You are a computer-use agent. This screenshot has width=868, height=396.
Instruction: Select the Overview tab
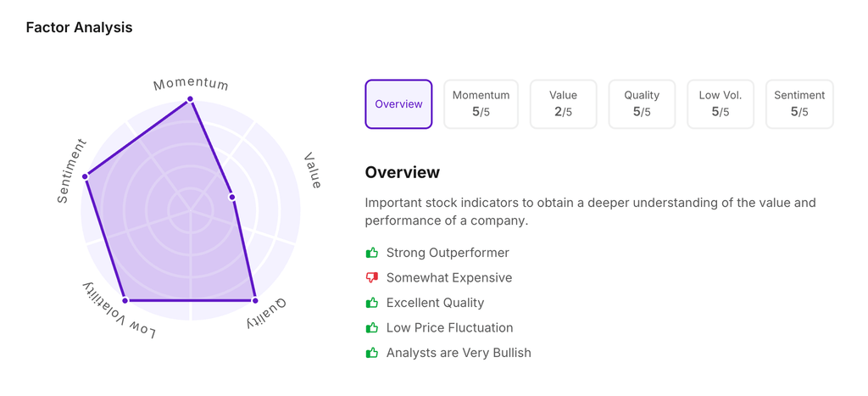(398, 104)
